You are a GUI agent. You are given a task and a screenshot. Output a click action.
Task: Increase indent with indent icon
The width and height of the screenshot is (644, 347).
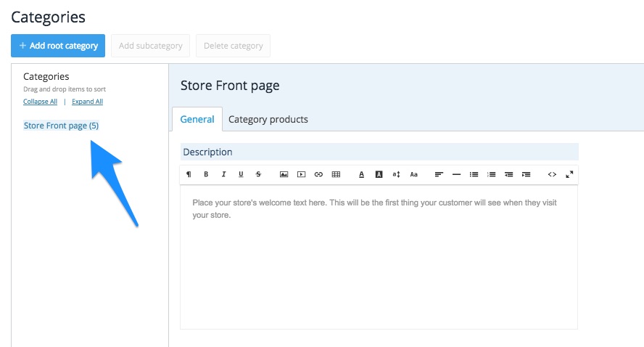coord(526,174)
